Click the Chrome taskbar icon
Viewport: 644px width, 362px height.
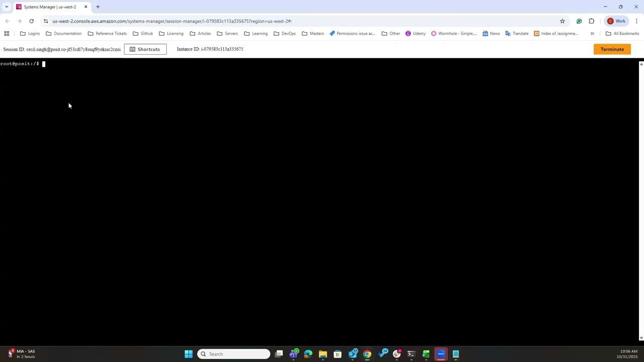[367, 353]
